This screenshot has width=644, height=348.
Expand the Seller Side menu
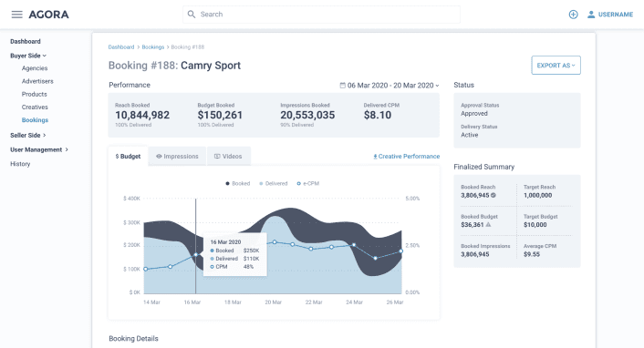click(28, 135)
